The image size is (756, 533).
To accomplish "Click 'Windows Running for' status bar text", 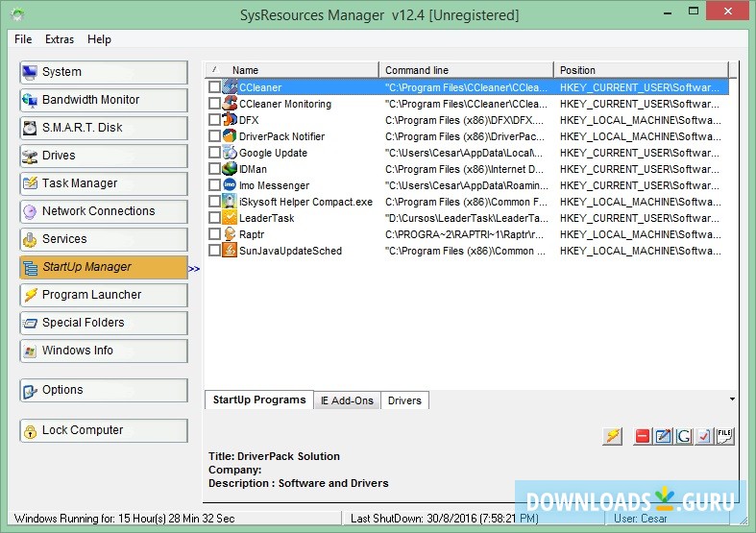I will [124, 519].
